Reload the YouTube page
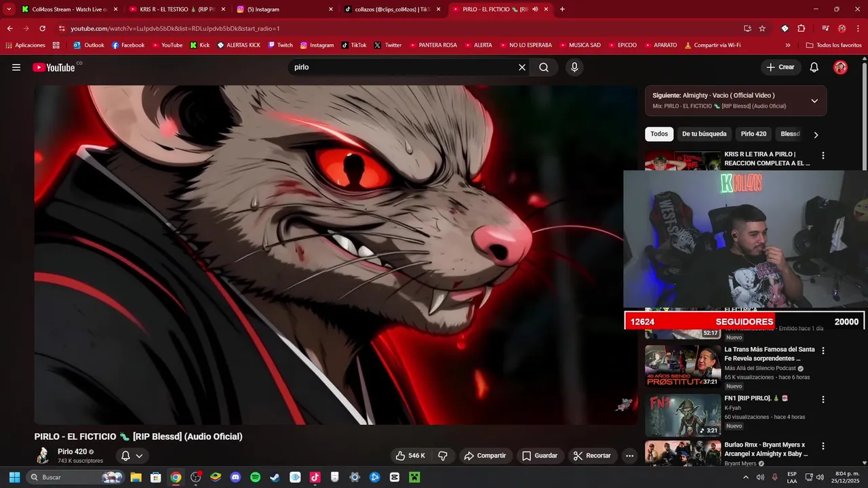 point(42,28)
